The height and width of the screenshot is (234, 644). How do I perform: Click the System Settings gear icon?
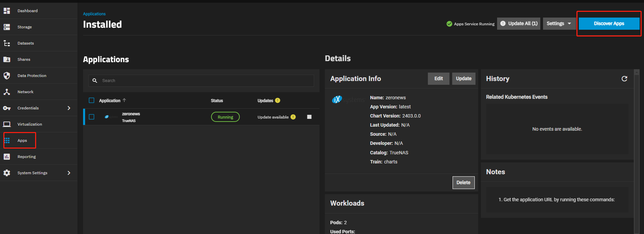click(7, 173)
